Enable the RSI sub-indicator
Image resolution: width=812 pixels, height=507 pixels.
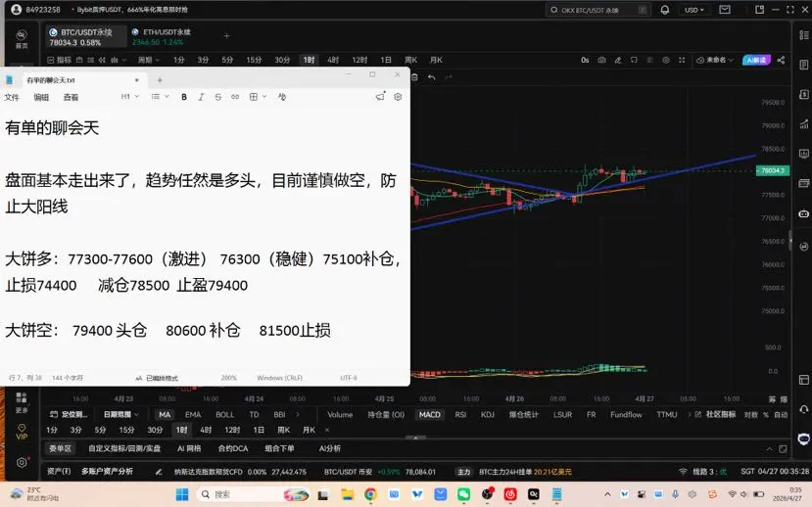[460, 414]
